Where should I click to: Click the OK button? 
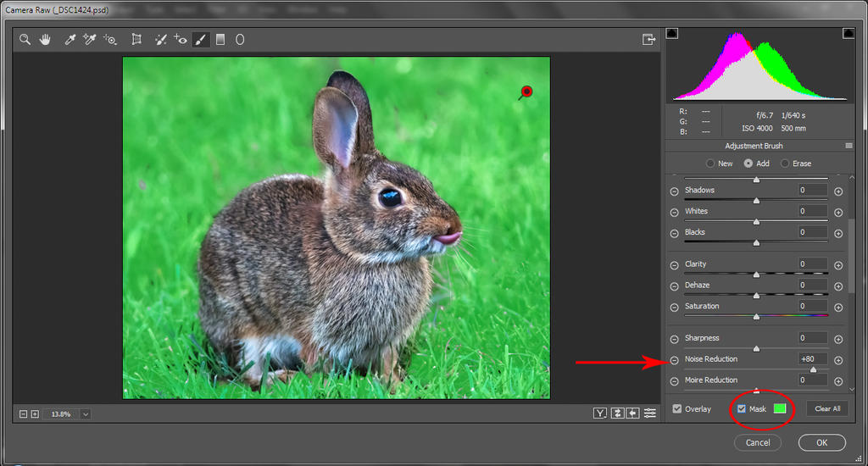pyautogui.click(x=821, y=442)
